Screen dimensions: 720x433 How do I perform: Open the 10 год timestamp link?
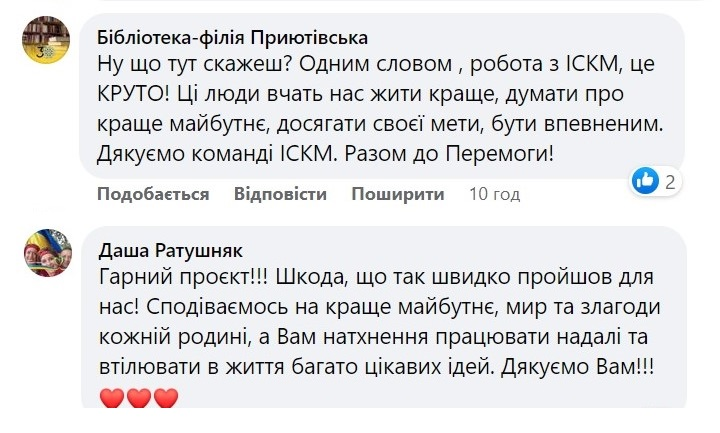(495, 194)
